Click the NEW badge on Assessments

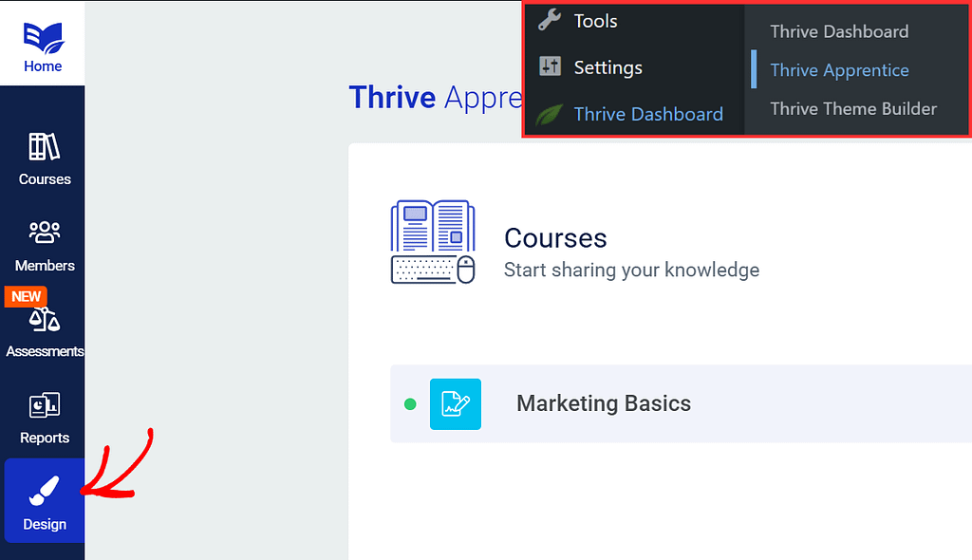click(x=26, y=296)
